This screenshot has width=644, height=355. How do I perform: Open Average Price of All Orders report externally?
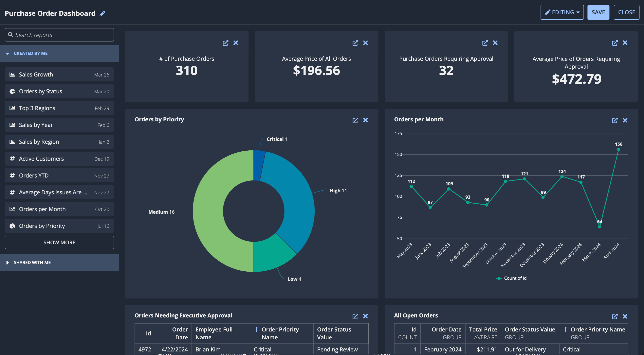point(355,43)
